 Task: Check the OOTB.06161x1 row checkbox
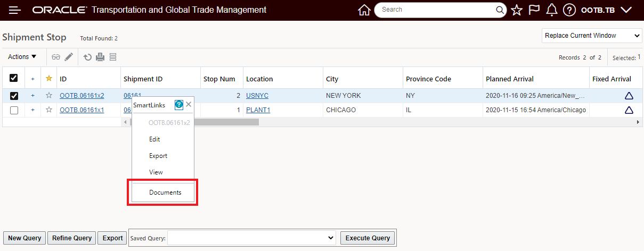(14, 110)
